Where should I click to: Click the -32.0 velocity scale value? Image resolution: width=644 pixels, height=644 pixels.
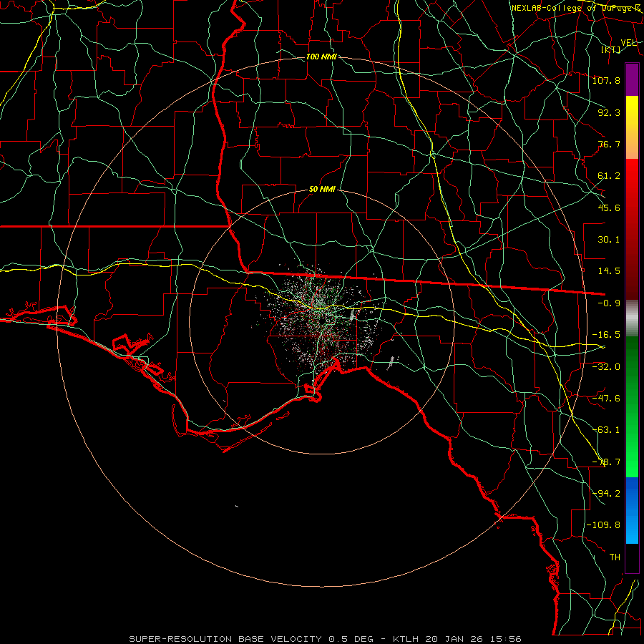pos(606,367)
